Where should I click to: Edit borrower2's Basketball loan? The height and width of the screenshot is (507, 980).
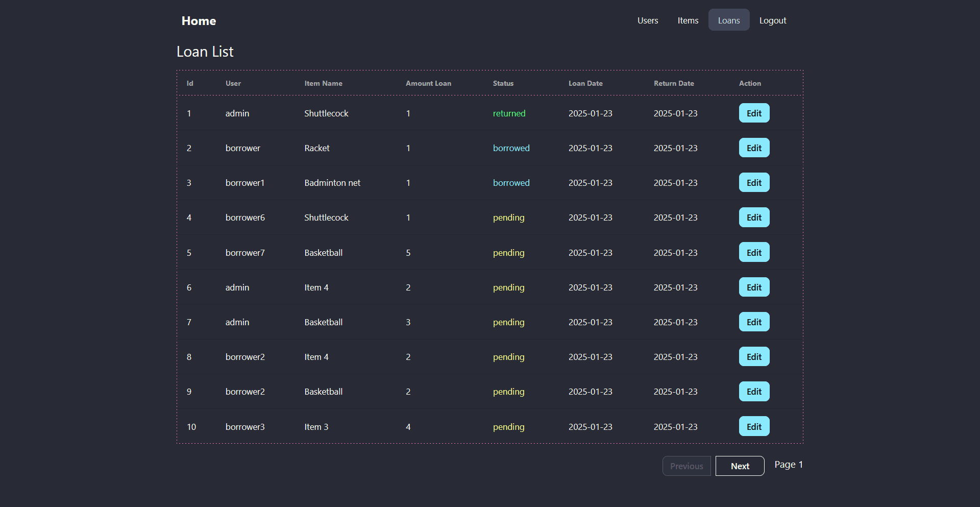[x=754, y=392]
